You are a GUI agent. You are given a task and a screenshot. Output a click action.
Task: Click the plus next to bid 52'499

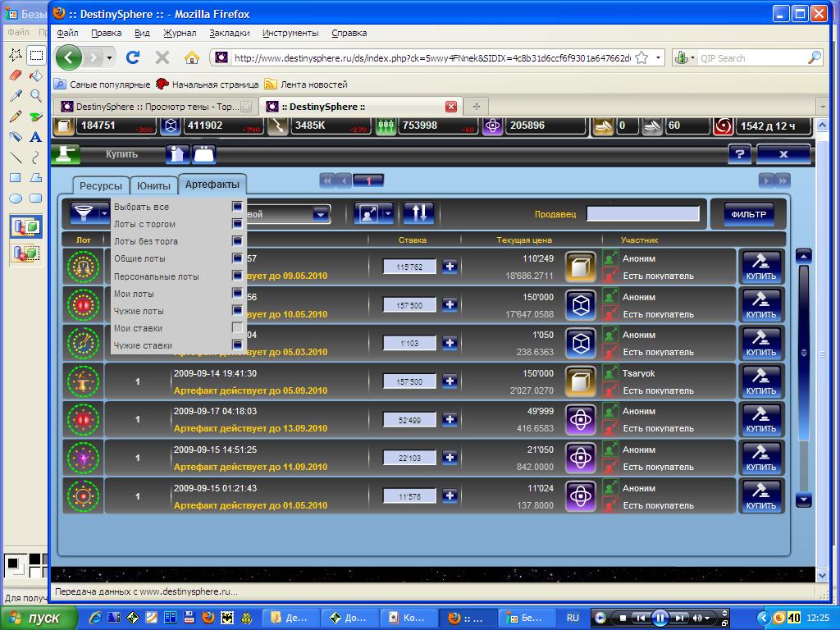(450, 419)
